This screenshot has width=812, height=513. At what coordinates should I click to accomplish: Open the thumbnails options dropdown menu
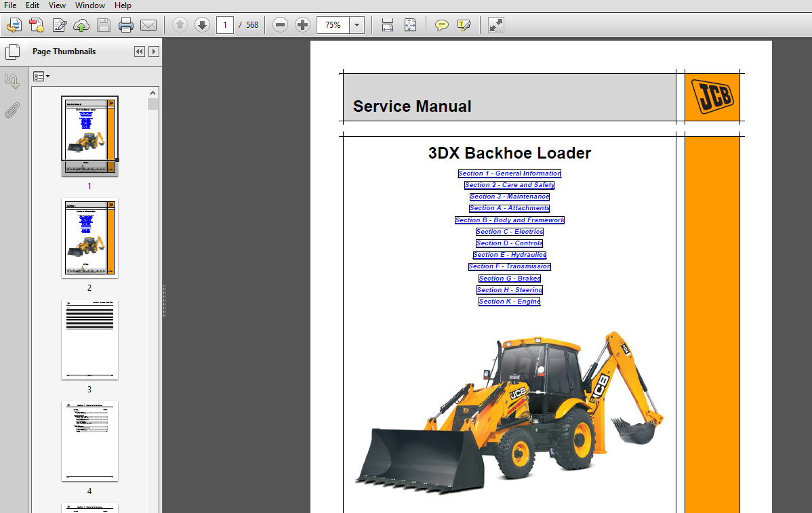41,77
